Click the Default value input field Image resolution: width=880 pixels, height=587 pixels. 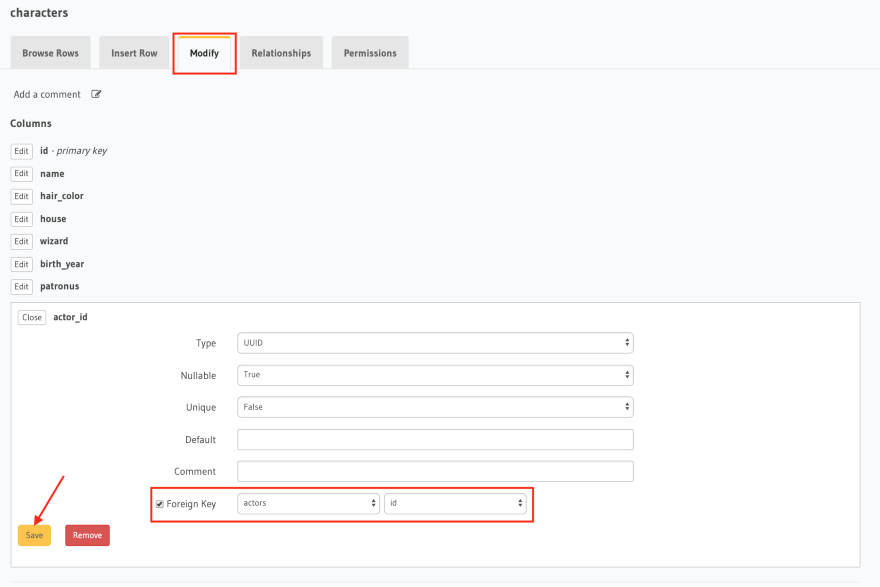click(435, 439)
